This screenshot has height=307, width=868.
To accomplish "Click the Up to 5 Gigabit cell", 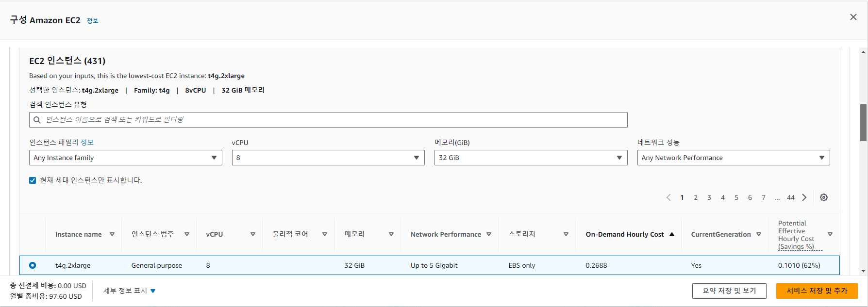I will 434,265.
